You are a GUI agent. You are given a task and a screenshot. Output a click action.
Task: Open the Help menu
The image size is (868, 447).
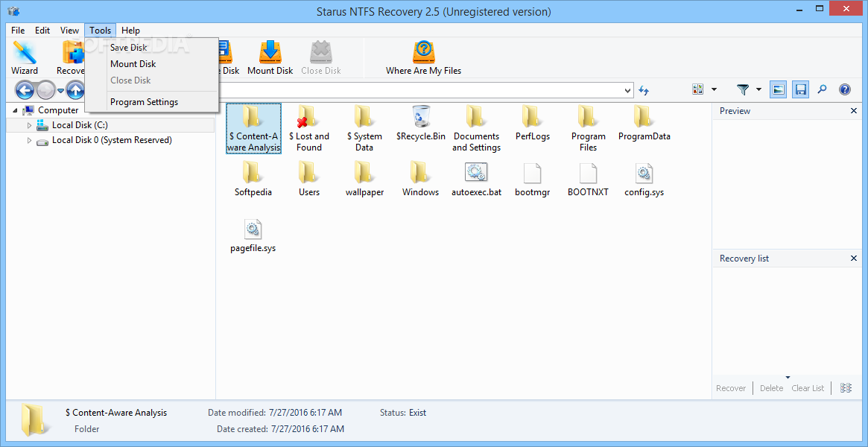pyautogui.click(x=130, y=31)
